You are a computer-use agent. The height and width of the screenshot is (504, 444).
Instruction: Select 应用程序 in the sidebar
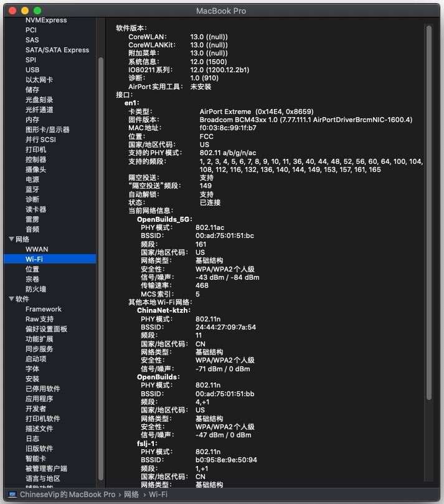[39, 399]
